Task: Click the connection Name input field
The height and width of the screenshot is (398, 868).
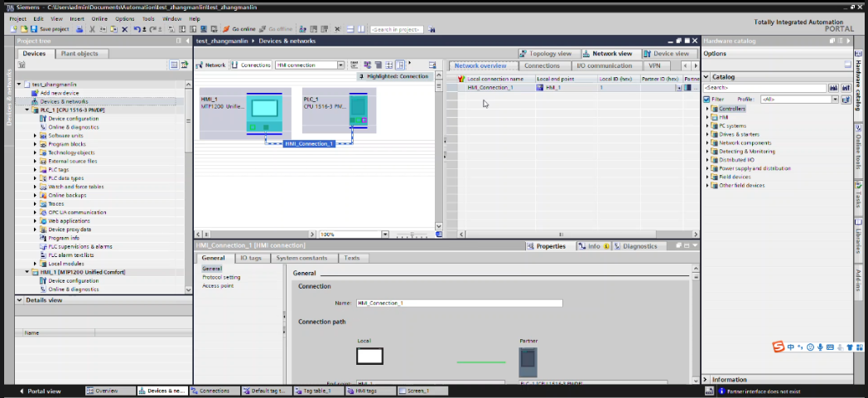Action: (460, 303)
